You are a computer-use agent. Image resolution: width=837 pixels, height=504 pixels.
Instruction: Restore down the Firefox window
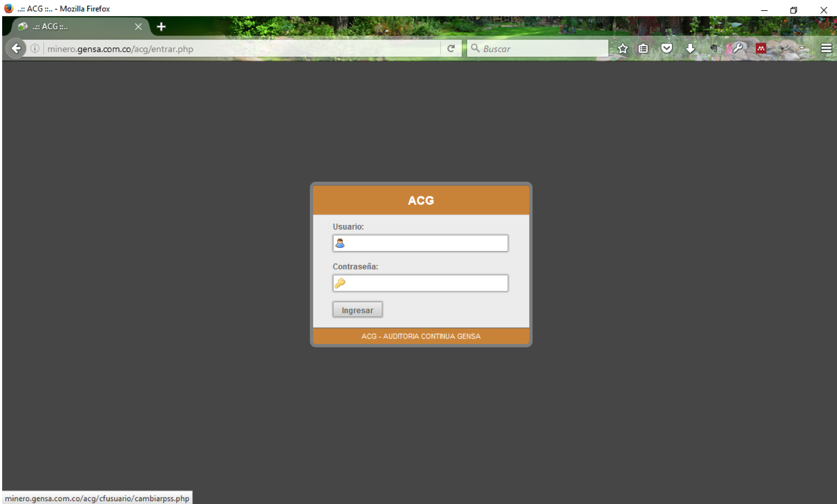[x=794, y=10]
